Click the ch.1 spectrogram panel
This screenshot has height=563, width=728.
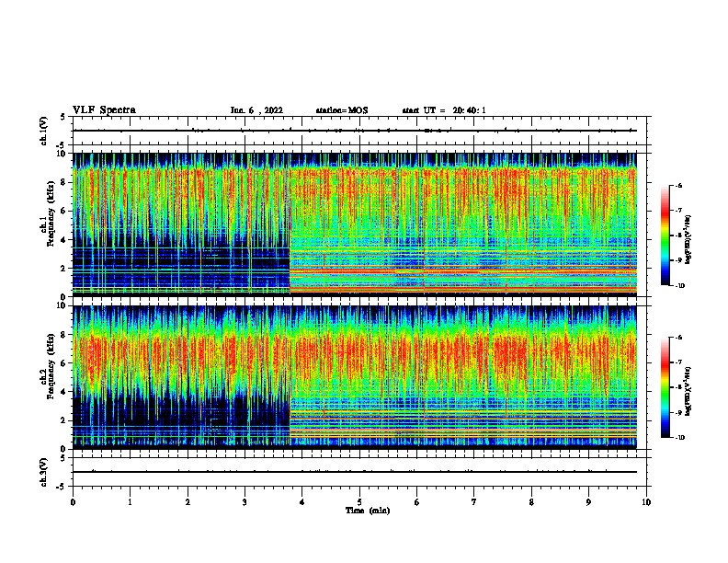point(354,224)
